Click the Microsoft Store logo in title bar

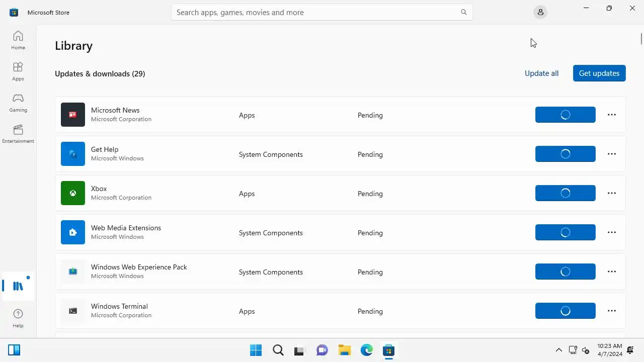pos(14,12)
